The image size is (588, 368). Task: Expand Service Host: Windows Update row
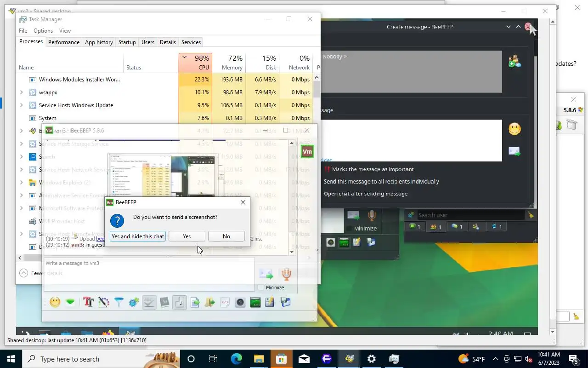pyautogui.click(x=21, y=105)
